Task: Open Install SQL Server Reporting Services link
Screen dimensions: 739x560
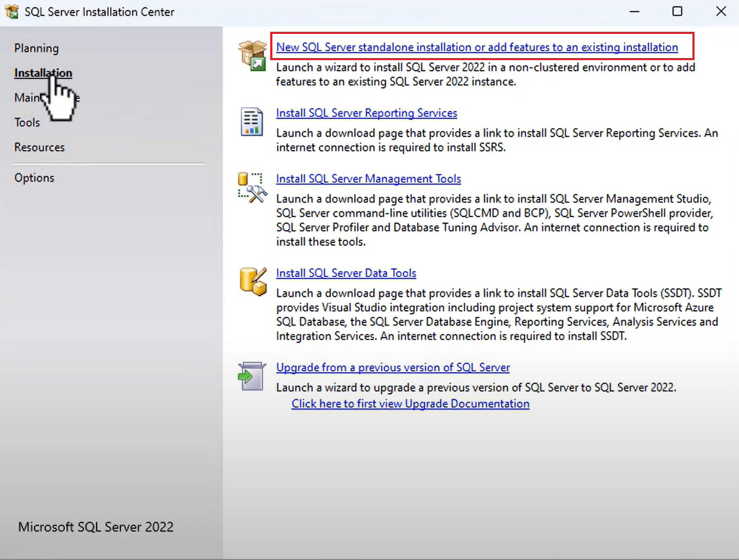Action: coord(366,113)
